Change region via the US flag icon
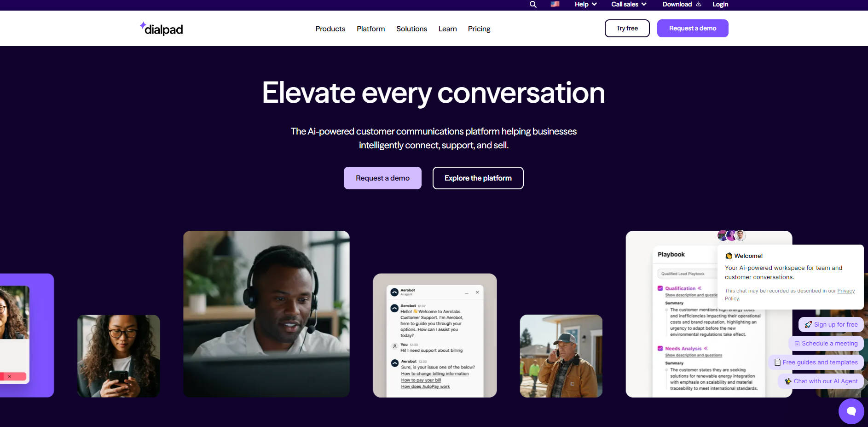 pyautogui.click(x=555, y=4)
